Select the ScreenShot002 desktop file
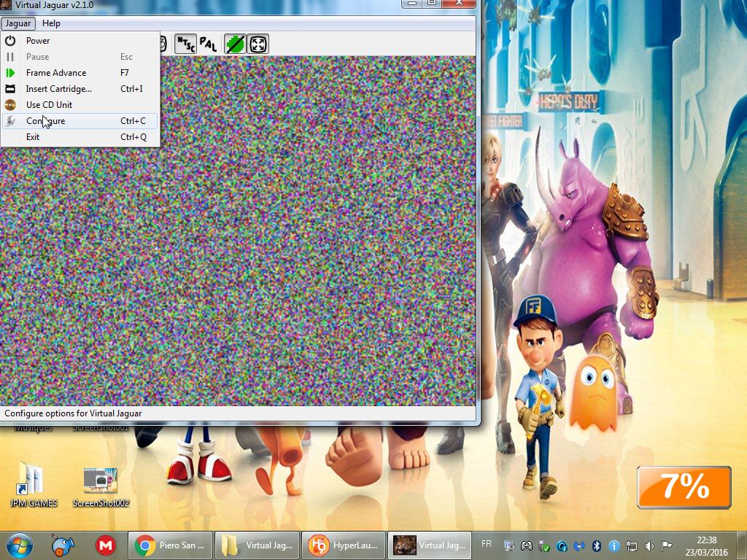747x560 pixels. pyautogui.click(x=101, y=486)
